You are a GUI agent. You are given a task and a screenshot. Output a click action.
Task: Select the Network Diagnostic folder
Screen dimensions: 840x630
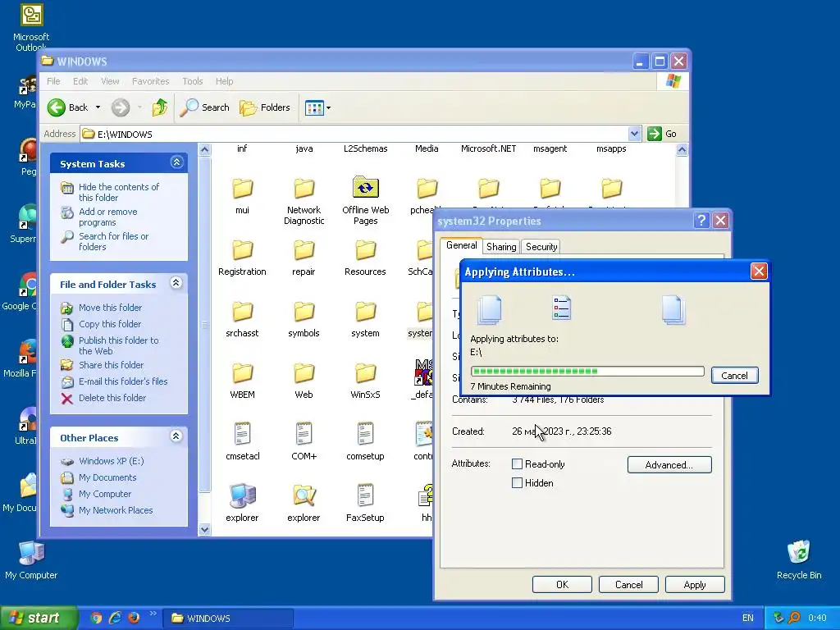304,189
